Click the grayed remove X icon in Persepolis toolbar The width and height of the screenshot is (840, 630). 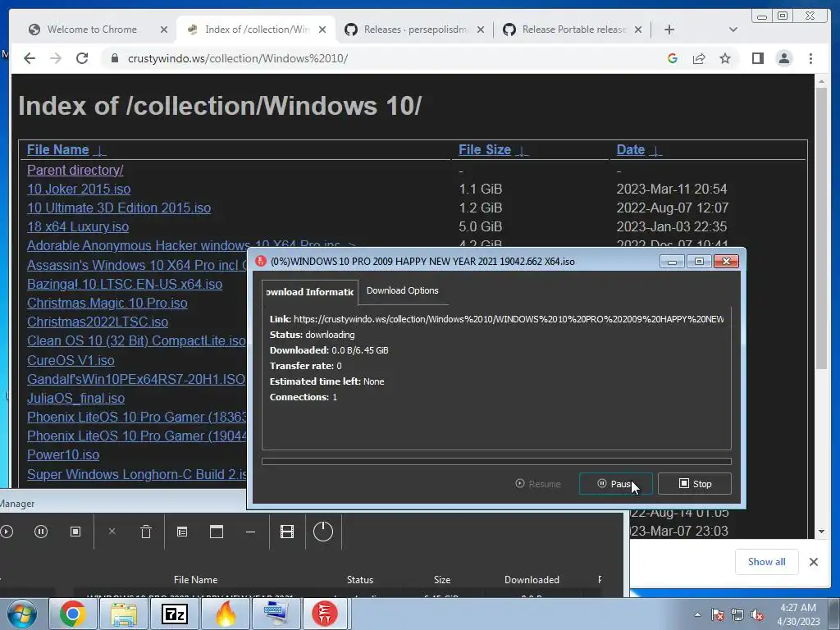[112, 532]
